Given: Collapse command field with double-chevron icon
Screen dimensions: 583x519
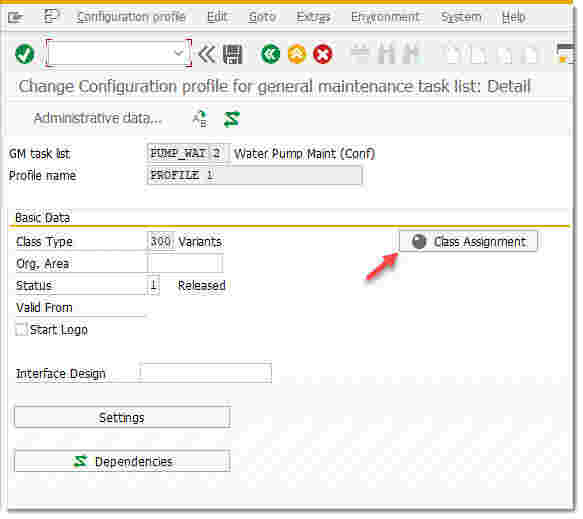Looking at the screenshot, I should pyautogui.click(x=207, y=54).
